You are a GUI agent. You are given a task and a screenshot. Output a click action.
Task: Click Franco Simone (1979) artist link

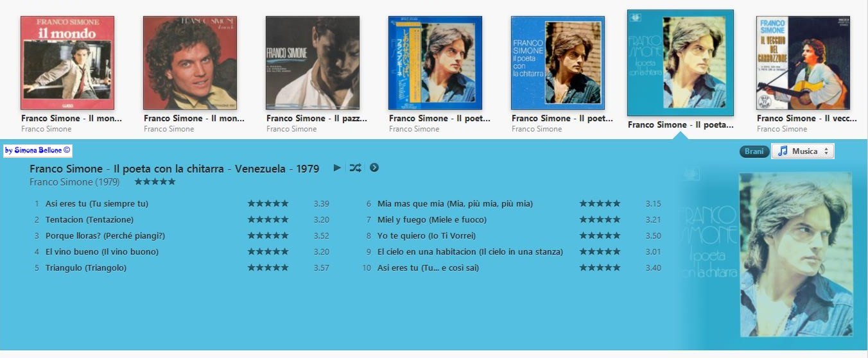(74, 182)
